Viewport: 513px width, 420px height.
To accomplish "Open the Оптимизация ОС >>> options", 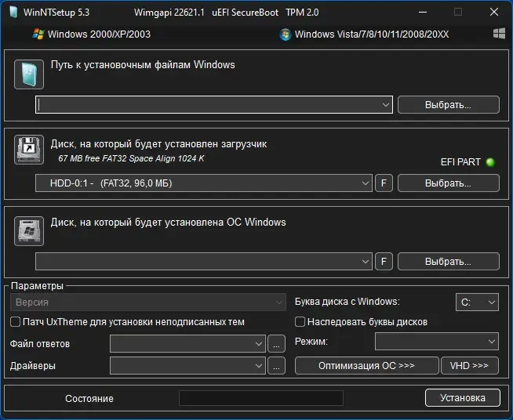I will pos(367,365).
